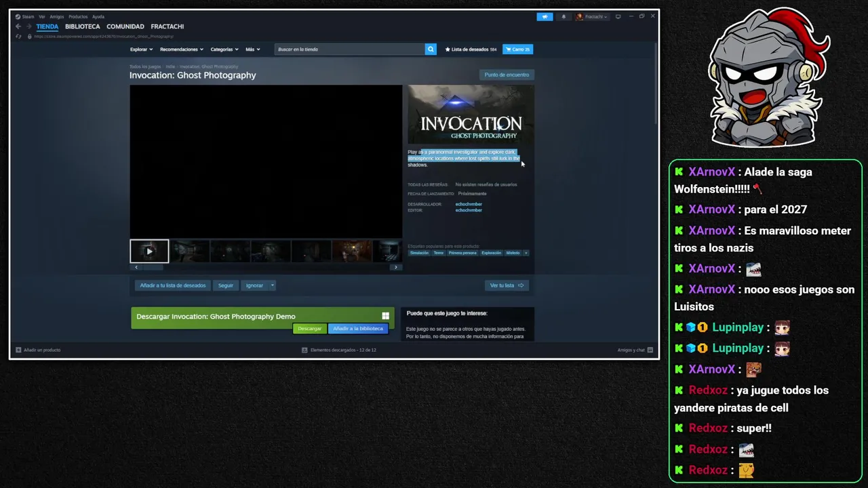Click Elementos descargados status text
The width and height of the screenshot is (868, 488).
tap(342, 350)
